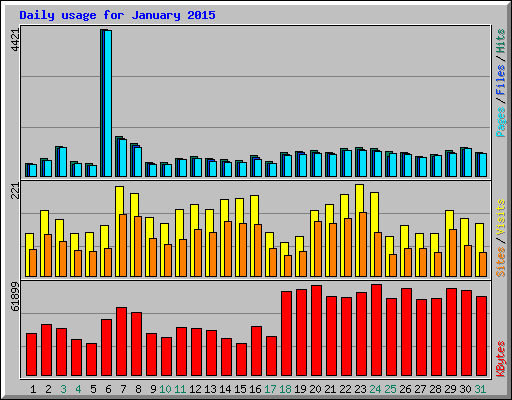Click the Visits legend label
Screen dimensions: 512x400
pyautogui.click(x=501, y=217)
